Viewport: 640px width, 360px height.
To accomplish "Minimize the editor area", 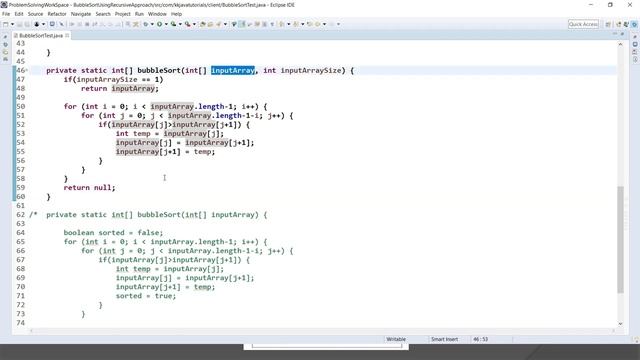I will click(615, 34).
